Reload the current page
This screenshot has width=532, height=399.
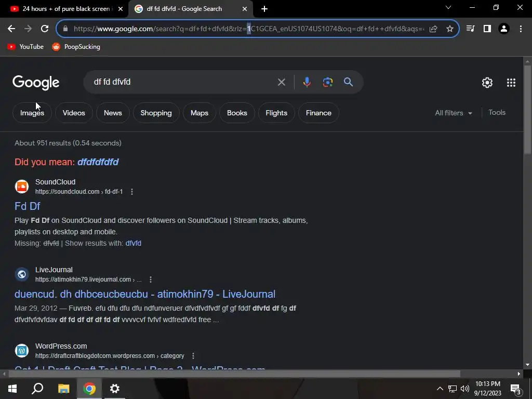coord(45,29)
